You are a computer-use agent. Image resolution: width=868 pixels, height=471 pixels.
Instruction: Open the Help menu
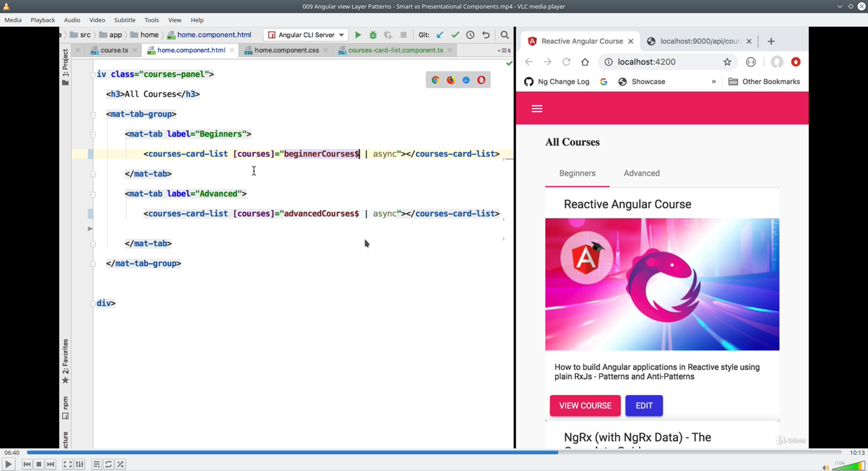pyautogui.click(x=197, y=20)
